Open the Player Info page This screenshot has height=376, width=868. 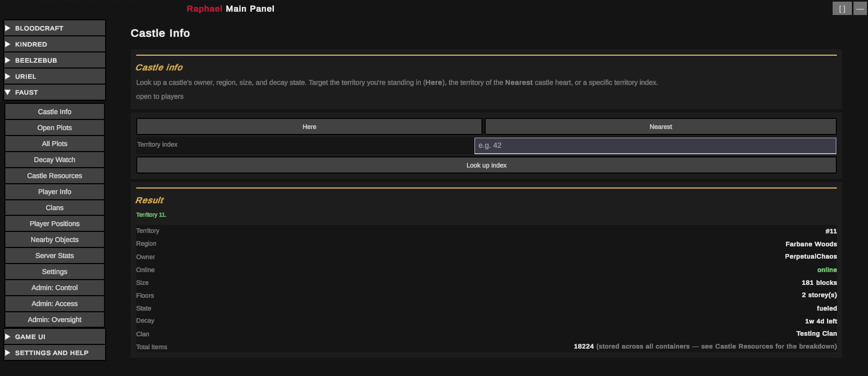tap(55, 192)
